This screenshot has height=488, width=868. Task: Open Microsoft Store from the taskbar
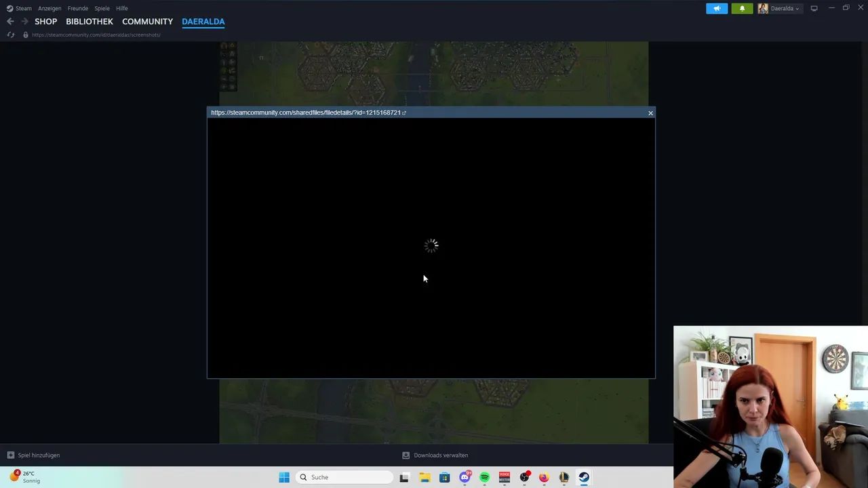click(444, 477)
